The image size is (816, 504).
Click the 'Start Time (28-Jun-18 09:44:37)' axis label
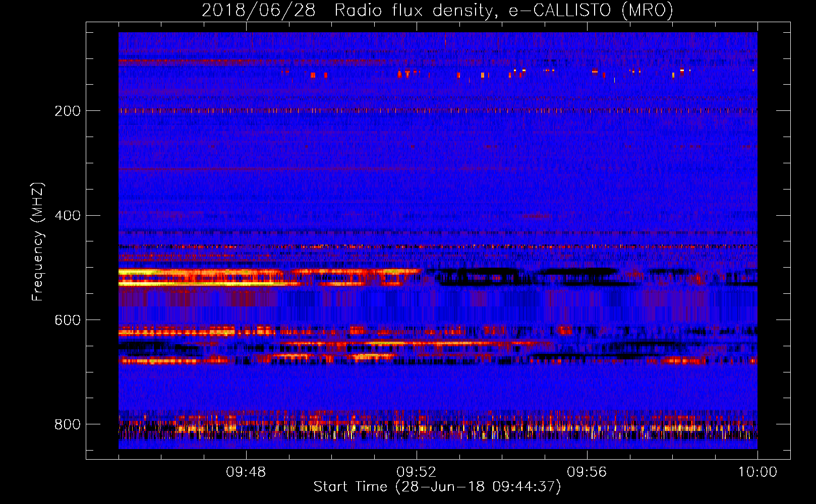tap(437, 487)
